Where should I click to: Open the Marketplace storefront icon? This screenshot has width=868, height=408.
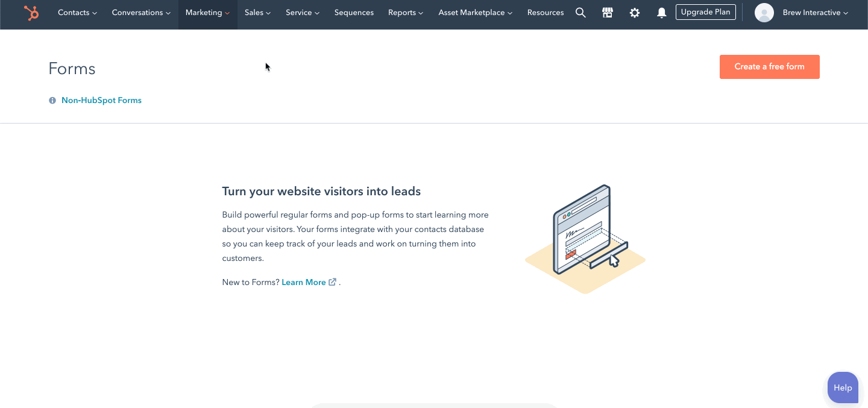[x=608, y=13]
